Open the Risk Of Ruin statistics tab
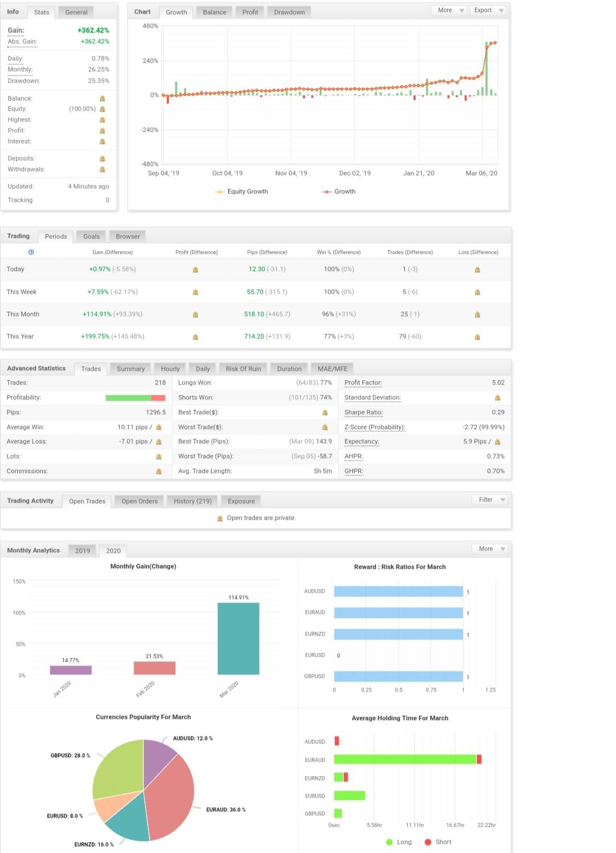 244,369
